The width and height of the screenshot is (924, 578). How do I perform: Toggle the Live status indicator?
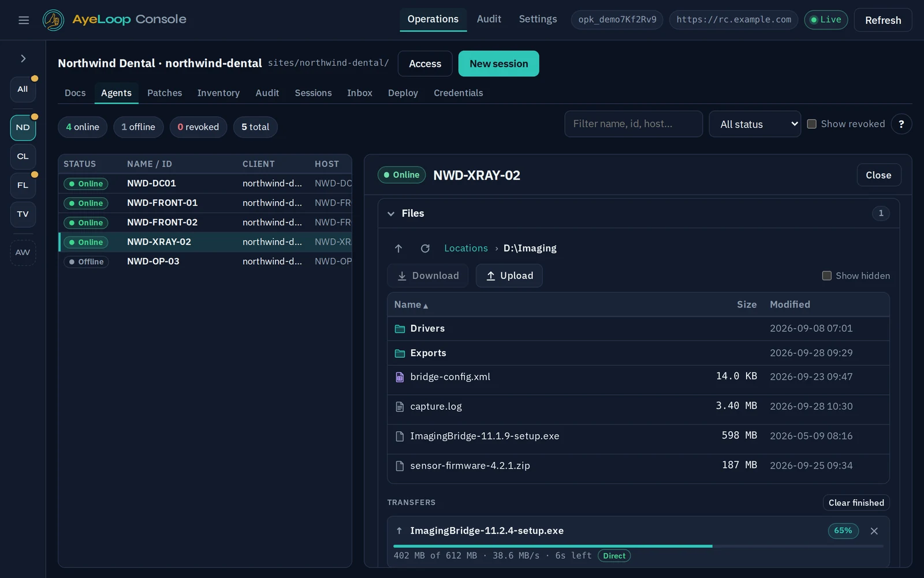(826, 20)
